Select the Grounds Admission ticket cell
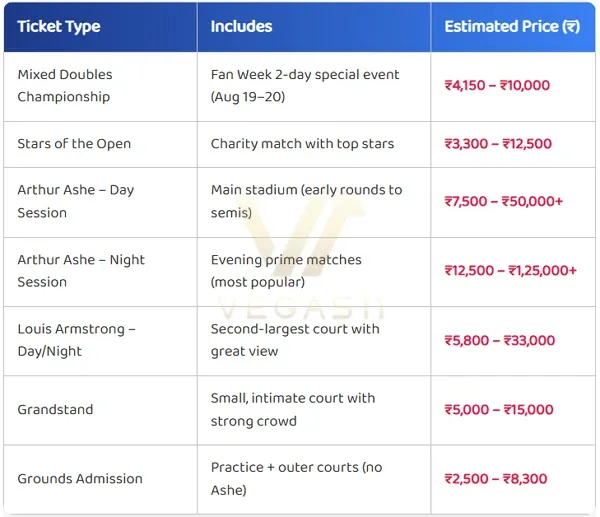The width and height of the screenshot is (600, 517). (80, 478)
